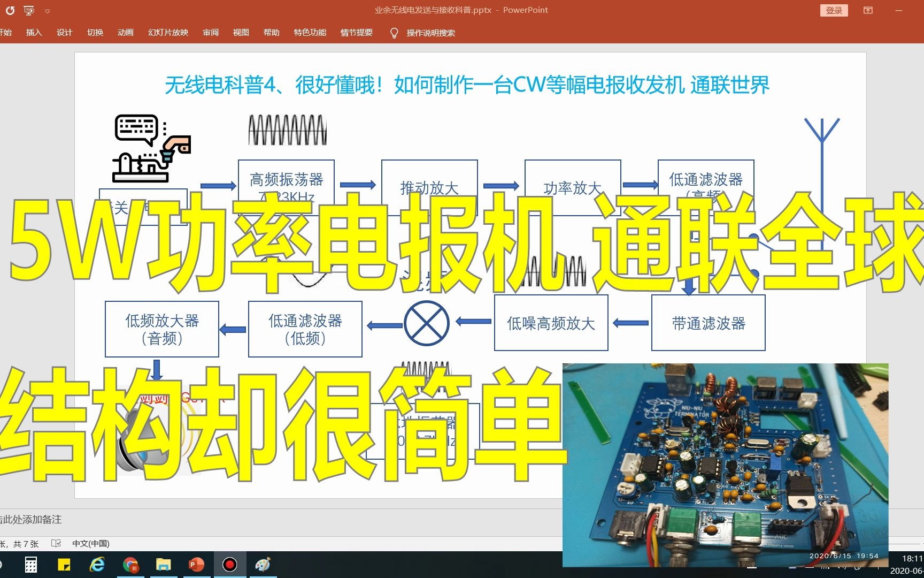Open Internet Explorer from the taskbar
This screenshot has height=578, width=924.
[97, 565]
